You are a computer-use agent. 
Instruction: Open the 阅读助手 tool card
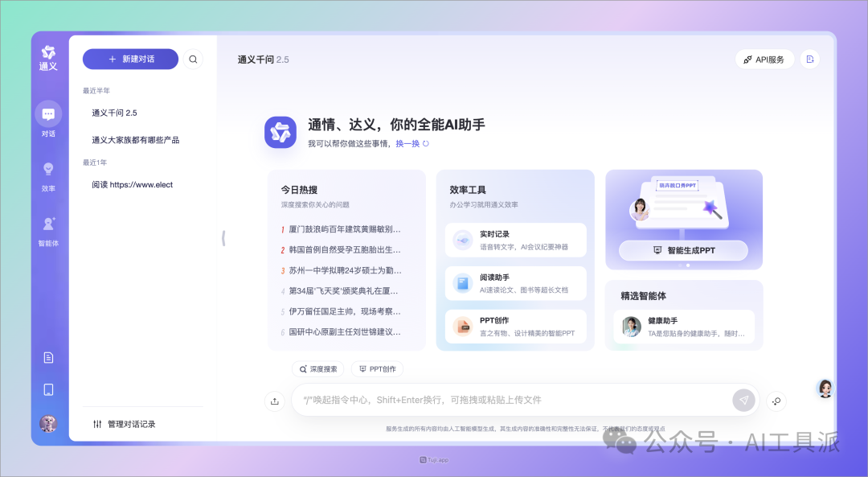515,283
